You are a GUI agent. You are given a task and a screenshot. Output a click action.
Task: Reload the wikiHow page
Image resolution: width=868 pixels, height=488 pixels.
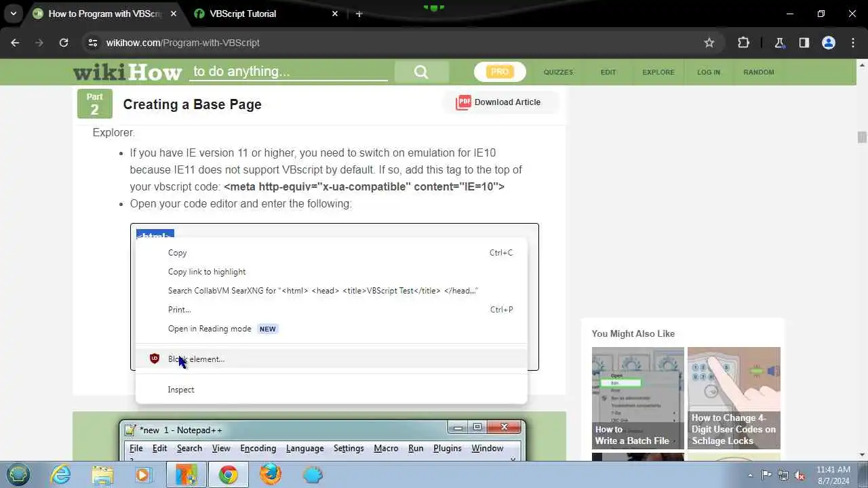tap(64, 43)
